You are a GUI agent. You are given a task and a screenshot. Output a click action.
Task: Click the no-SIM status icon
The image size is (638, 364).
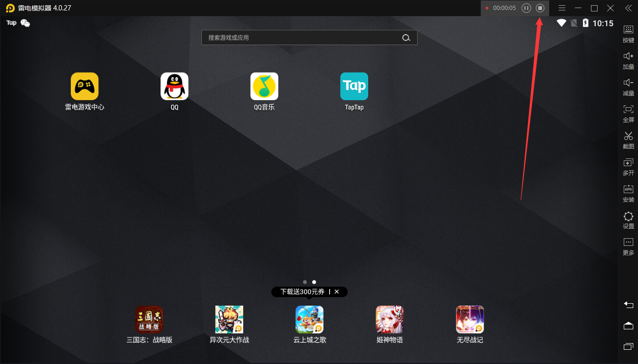coord(574,23)
